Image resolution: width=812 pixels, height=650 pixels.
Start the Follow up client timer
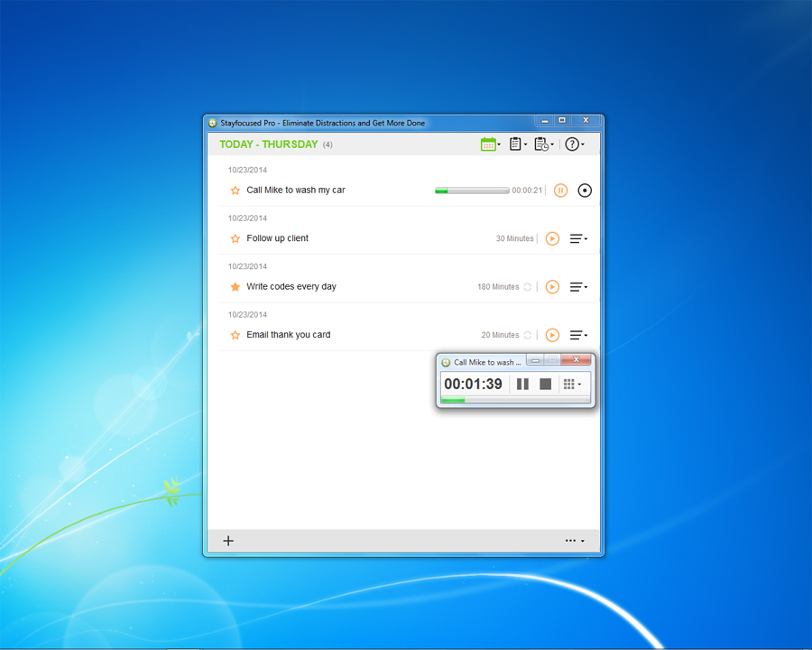(x=552, y=238)
